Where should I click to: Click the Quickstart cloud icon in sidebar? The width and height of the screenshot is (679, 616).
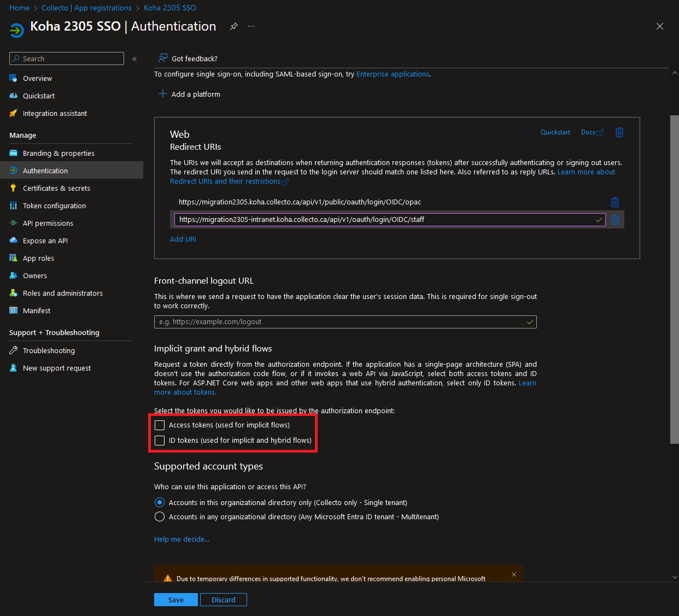pyautogui.click(x=13, y=96)
